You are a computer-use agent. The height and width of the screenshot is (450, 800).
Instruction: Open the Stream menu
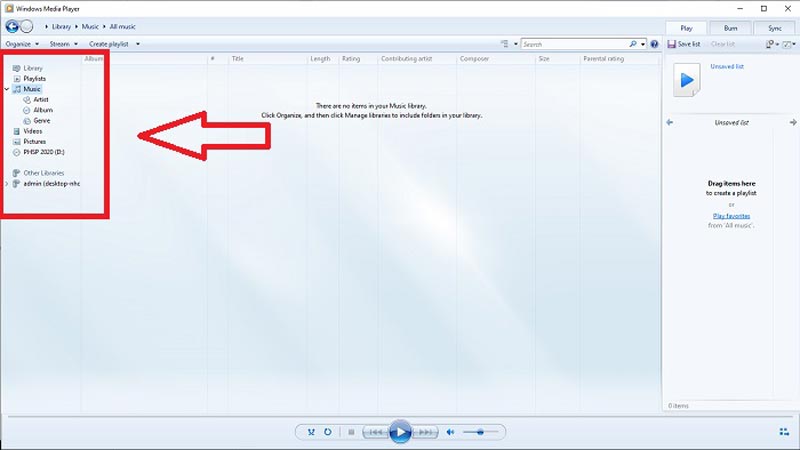click(x=63, y=44)
